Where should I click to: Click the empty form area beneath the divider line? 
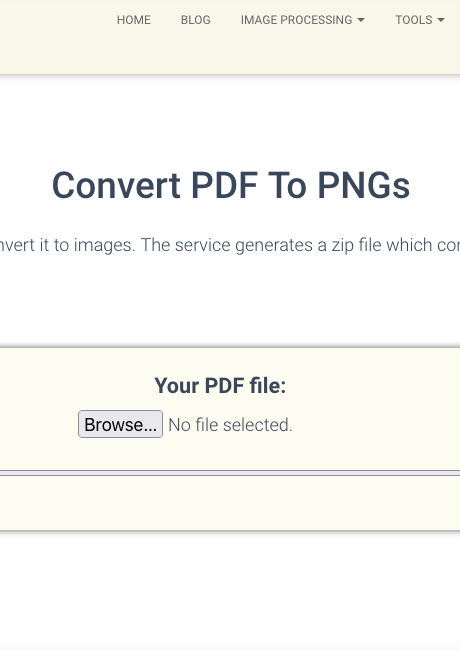(x=230, y=502)
